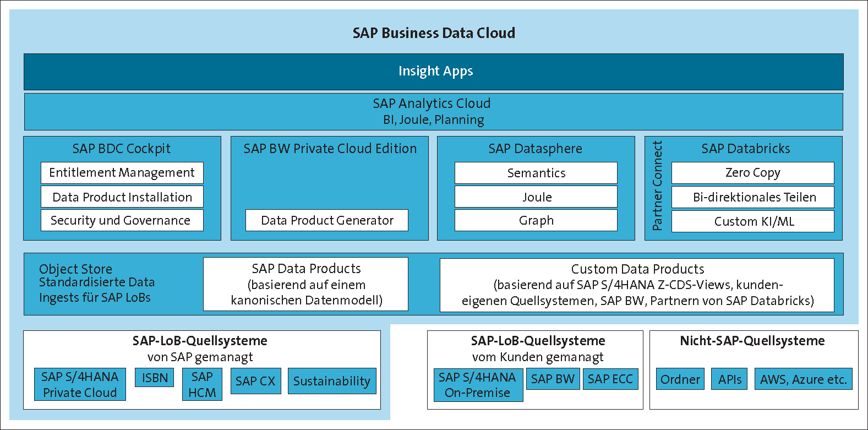Click the 'von SAP gemanagt' source systems heading
The height and width of the screenshot is (430, 868).
(200, 349)
